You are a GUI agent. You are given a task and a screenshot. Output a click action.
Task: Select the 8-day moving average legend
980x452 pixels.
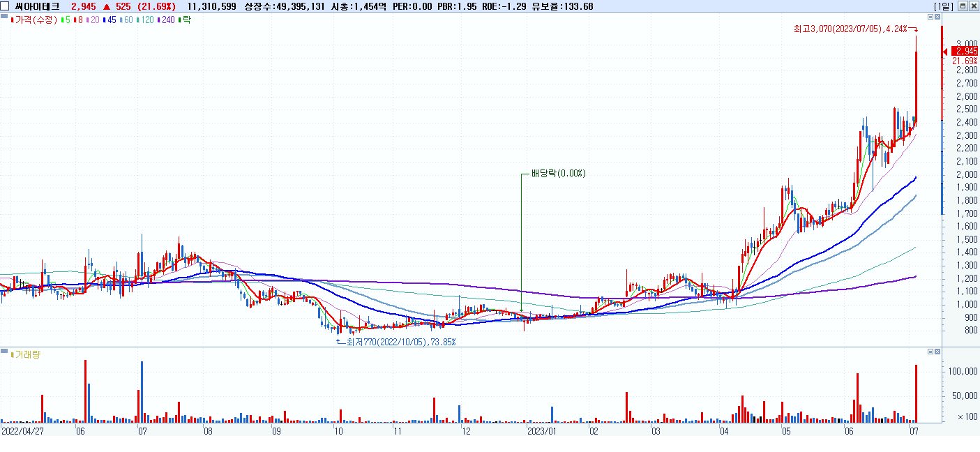pyautogui.click(x=77, y=20)
